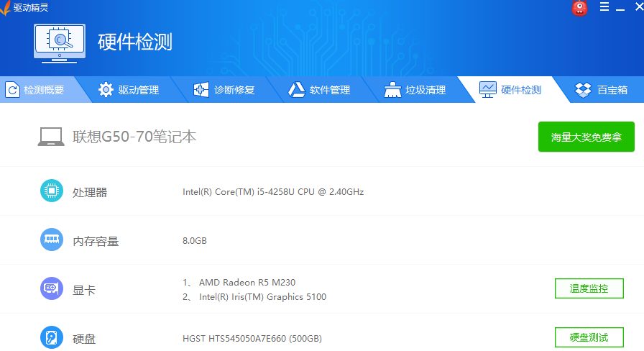Viewport: 644px width, 351px height.
Task: Click the green 海量大奖免费拿 button
Action: pyautogui.click(x=586, y=137)
